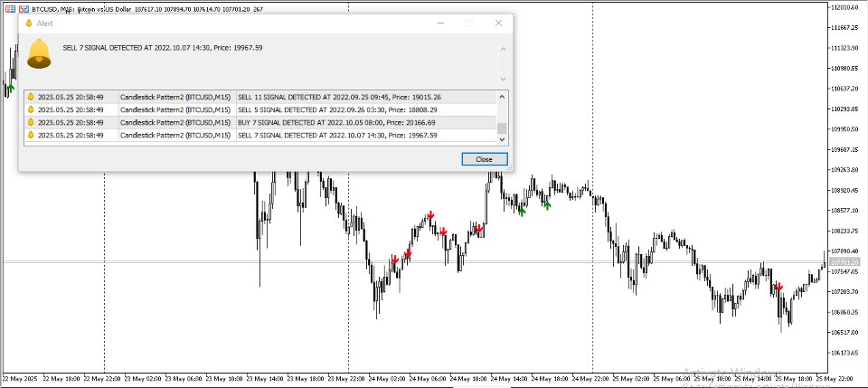Click up arrow beside the top alert message

(x=503, y=49)
